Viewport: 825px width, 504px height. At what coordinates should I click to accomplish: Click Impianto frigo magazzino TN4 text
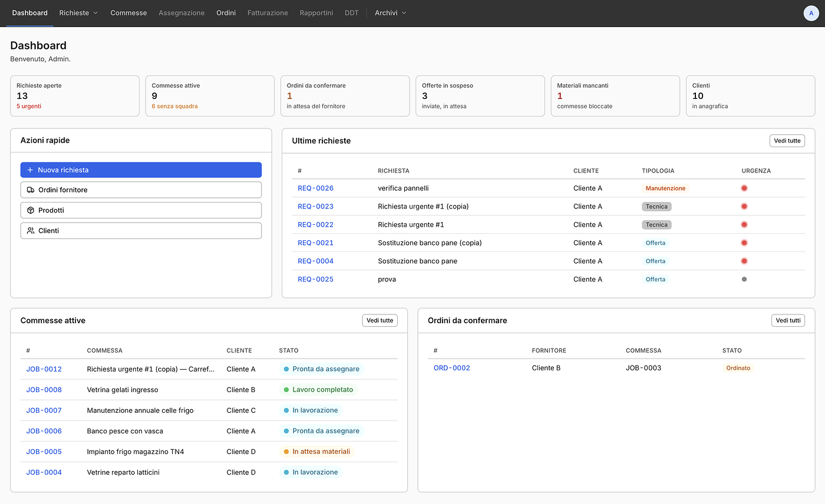click(x=136, y=452)
